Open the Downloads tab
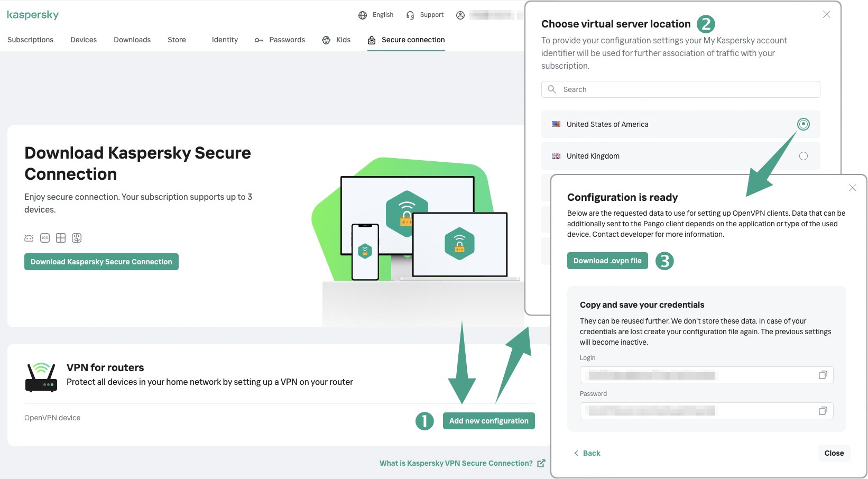868x479 pixels. pos(132,40)
